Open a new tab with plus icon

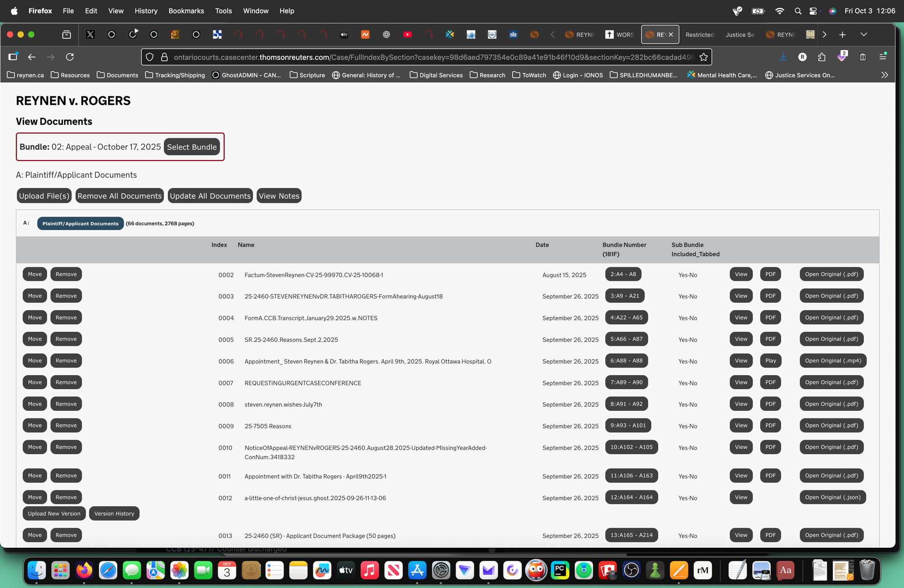843,35
